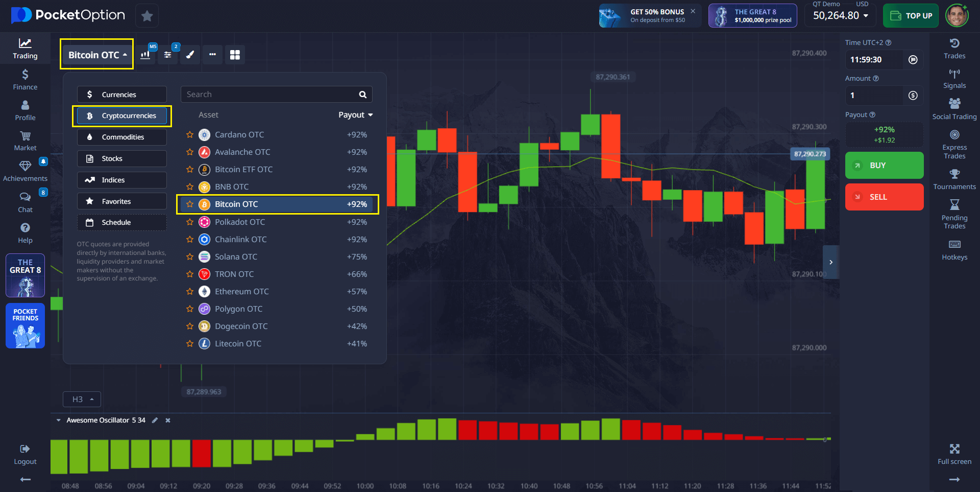Select the Stocks category
The height and width of the screenshot is (492, 980).
(x=122, y=158)
